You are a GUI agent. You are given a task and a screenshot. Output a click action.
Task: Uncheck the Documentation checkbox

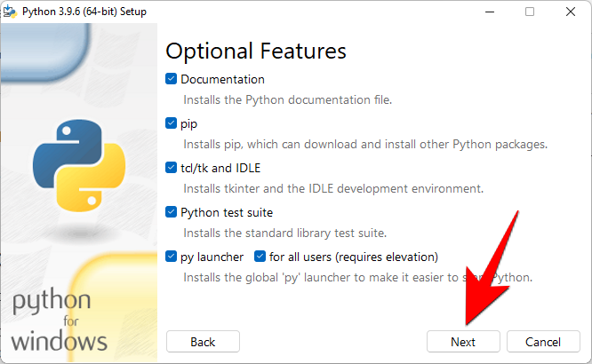click(x=172, y=79)
